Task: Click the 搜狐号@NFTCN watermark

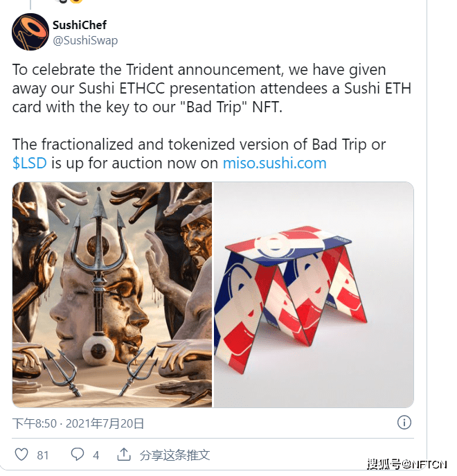Action: (406, 464)
